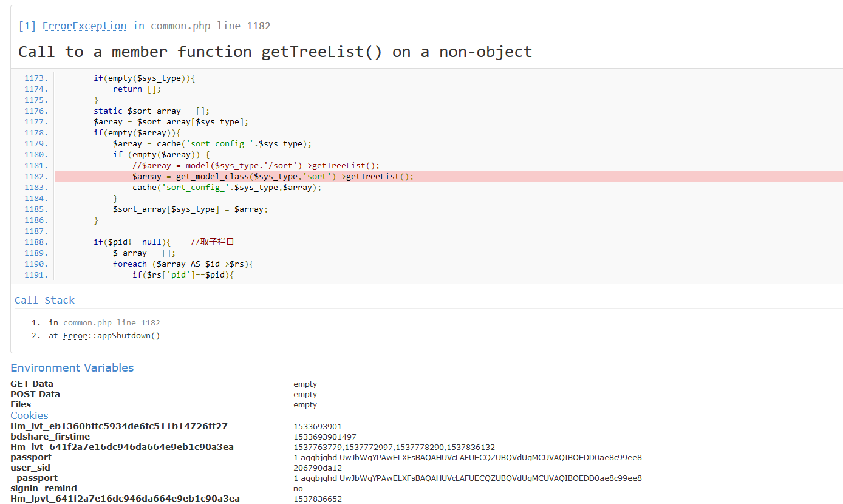Click the bdshare_firstime cookie name
Screen dimensions: 843x504
pos(50,437)
